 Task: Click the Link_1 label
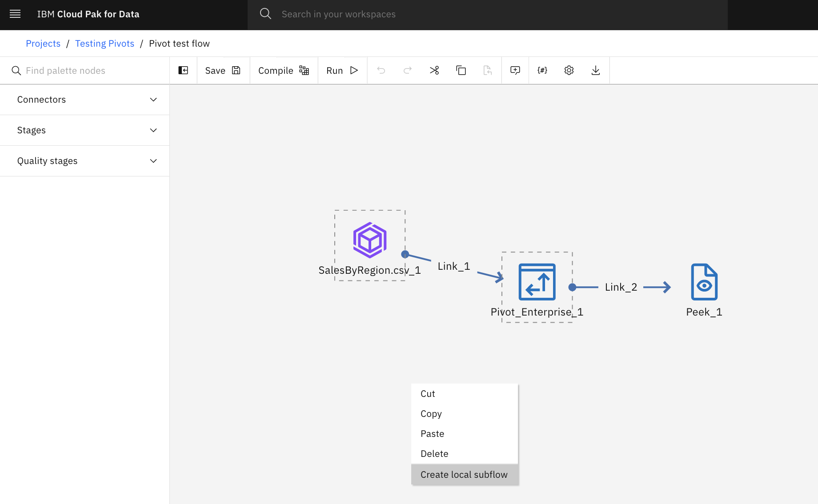point(454,266)
